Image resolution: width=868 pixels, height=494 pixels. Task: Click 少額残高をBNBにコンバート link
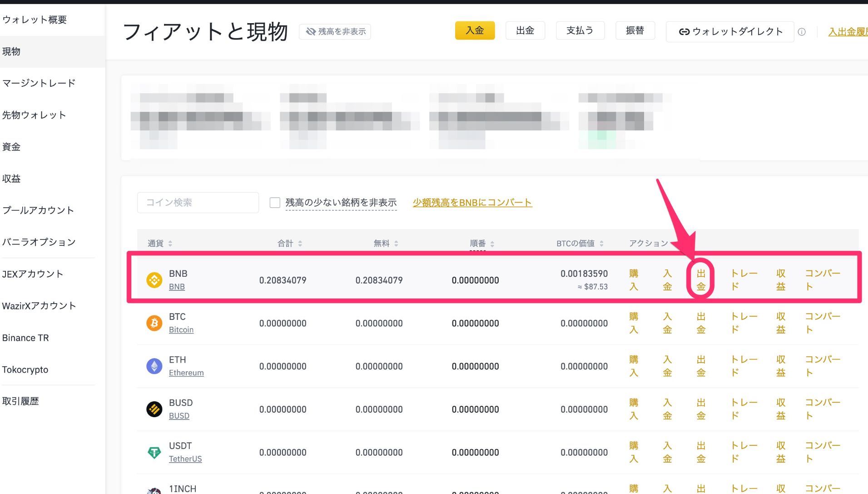[x=472, y=203]
